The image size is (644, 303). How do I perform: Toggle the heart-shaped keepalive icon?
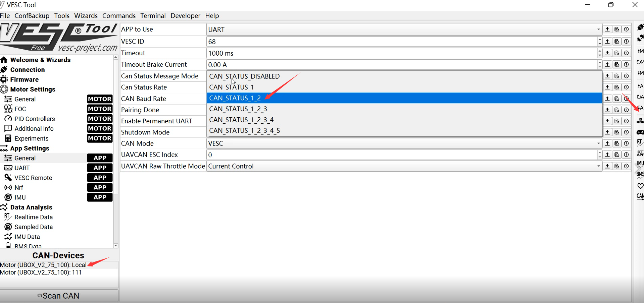640,186
